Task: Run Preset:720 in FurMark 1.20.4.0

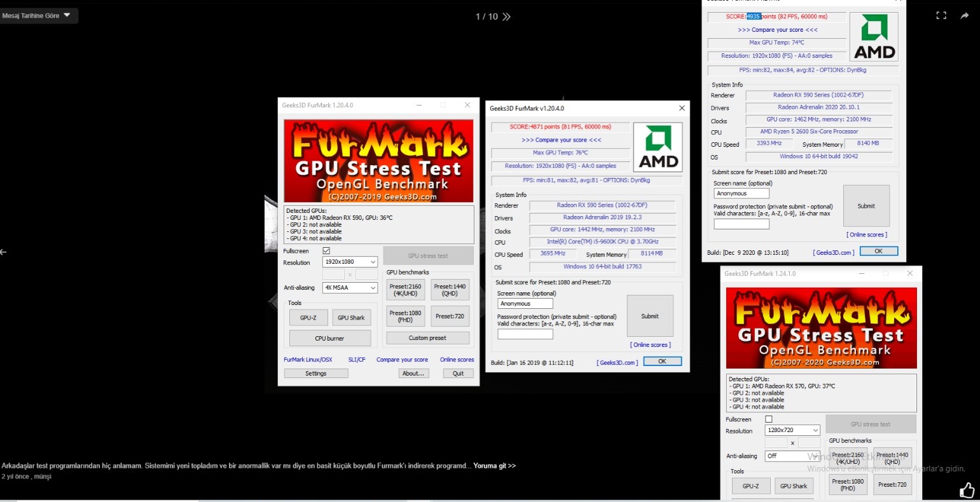Action: (x=450, y=316)
